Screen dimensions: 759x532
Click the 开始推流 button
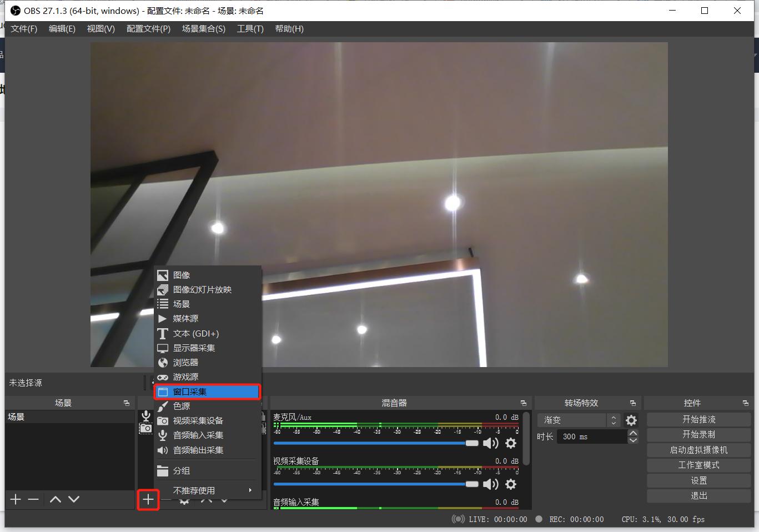click(698, 419)
